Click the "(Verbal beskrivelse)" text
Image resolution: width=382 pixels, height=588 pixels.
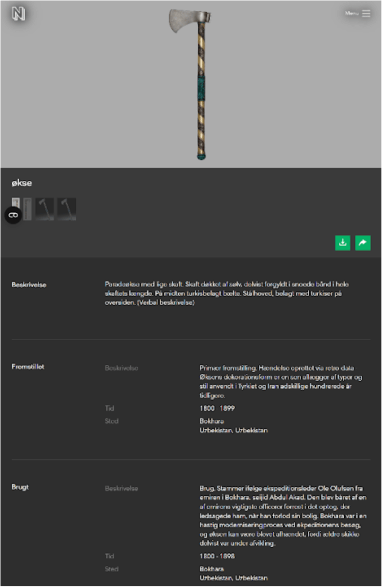pyautogui.click(x=166, y=302)
